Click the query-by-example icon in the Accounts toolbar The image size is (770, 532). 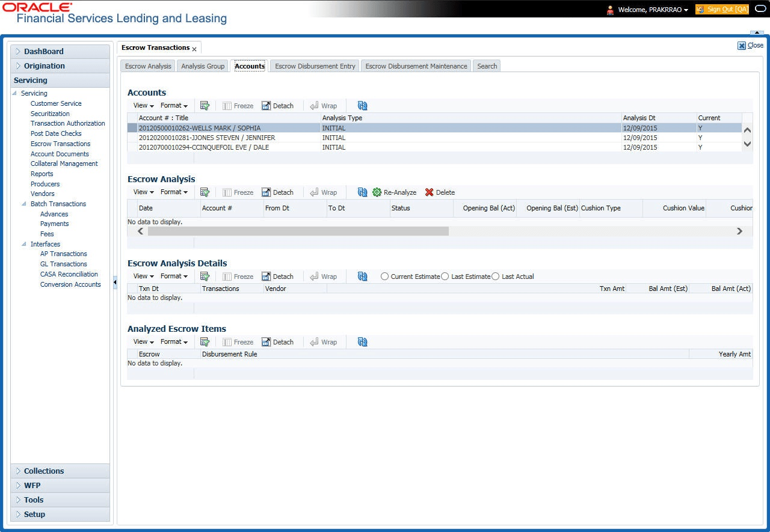click(x=205, y=106)
